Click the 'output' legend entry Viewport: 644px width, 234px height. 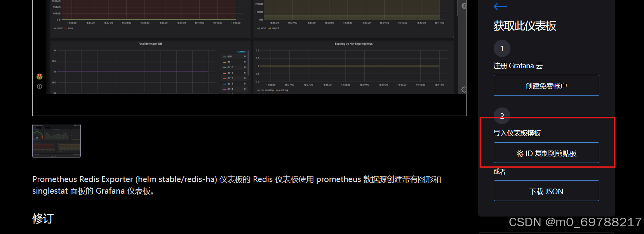tap(274, 28)
